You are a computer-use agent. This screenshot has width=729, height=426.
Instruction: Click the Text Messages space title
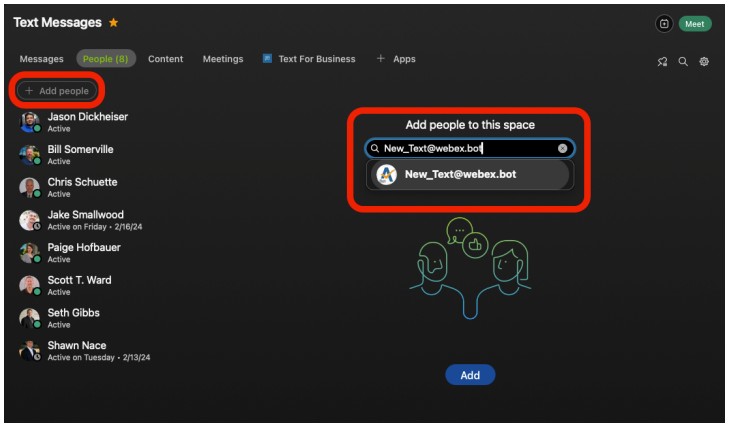[57, 22]
